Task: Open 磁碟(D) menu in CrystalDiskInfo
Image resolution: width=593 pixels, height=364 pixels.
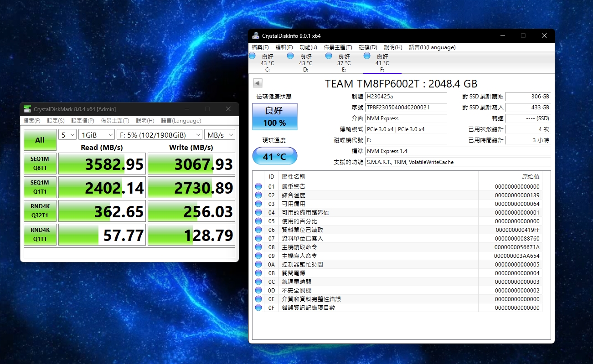Action: point(368,47)
